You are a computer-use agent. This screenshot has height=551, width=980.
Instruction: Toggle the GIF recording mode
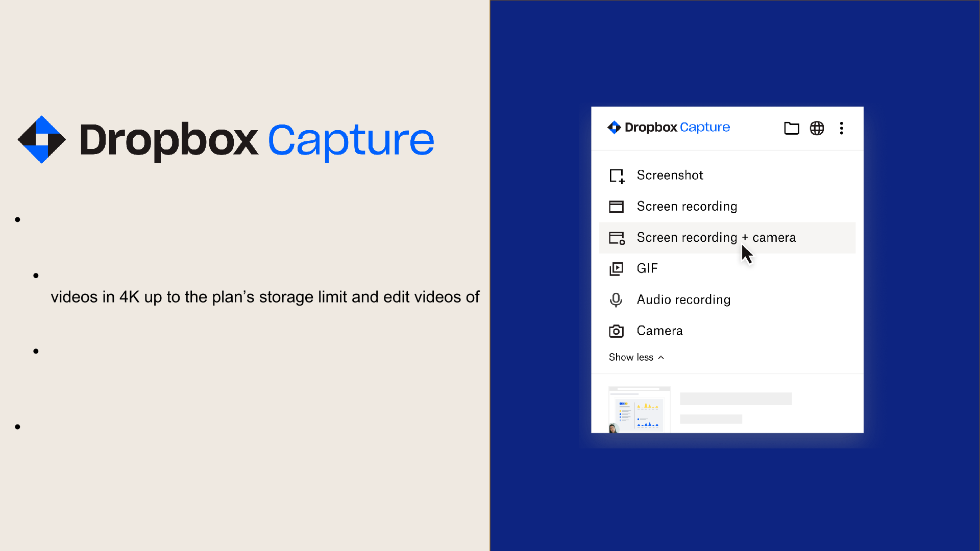(x=647, y=268)
